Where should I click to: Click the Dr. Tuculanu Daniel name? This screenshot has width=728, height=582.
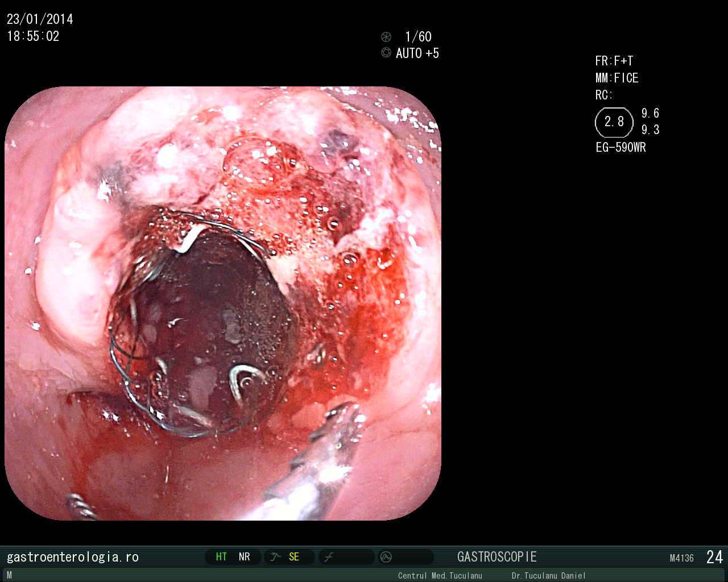point(549,576)
